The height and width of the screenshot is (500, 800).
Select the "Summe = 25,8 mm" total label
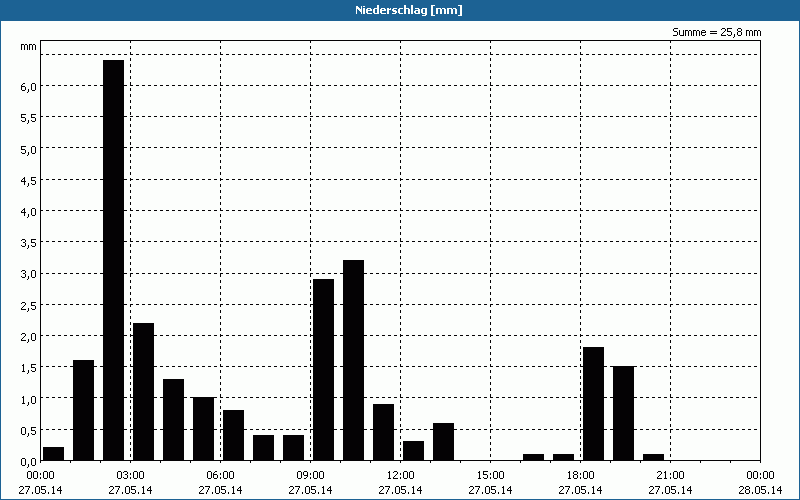click(x=716, y=32)
